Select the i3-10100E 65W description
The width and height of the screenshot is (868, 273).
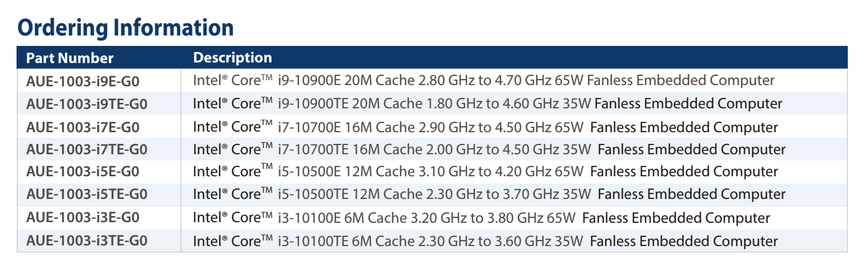click(482, 218)
